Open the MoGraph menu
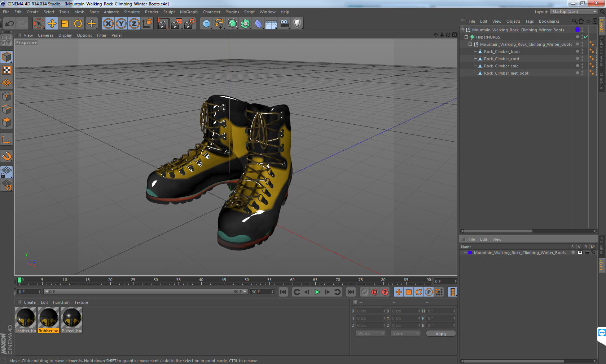 click(189, 12)
